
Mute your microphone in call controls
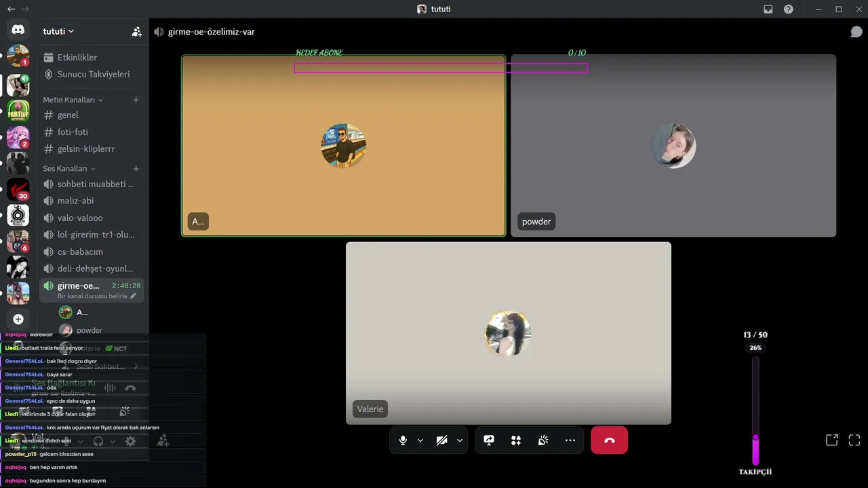tap(403, 441)
